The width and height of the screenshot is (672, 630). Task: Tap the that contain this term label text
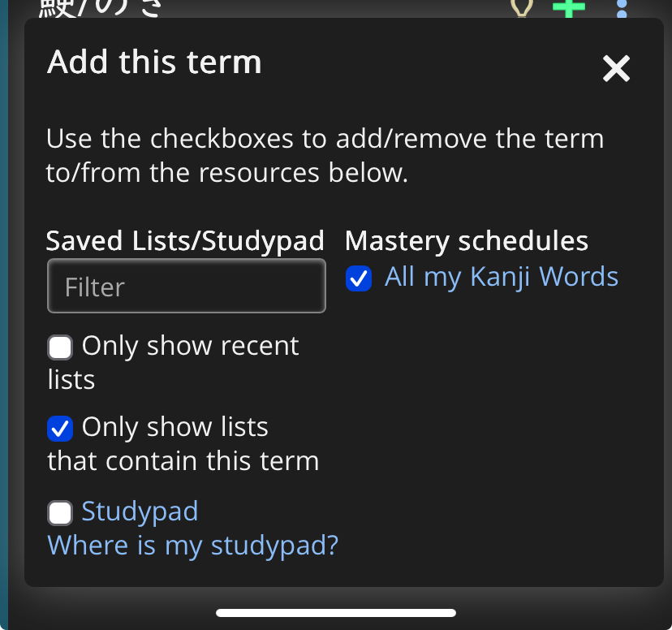183,461
